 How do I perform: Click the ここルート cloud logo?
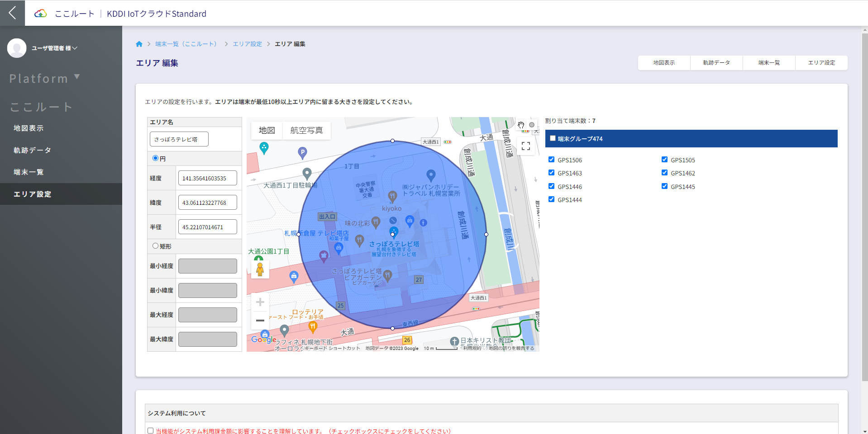click(40, 13)
